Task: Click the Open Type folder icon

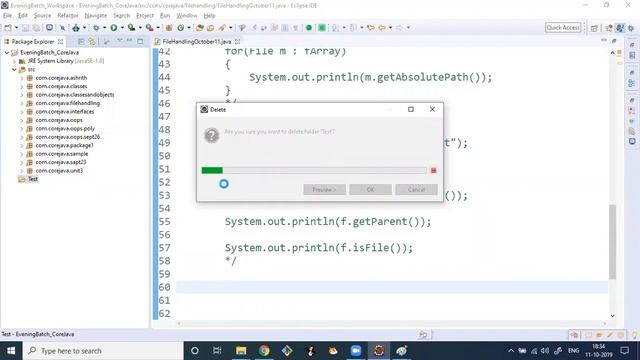Action: click(x=200, y=28)
